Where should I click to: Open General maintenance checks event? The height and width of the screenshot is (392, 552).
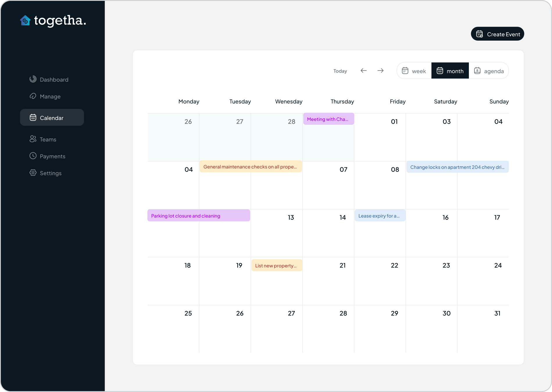pos(250,167)
